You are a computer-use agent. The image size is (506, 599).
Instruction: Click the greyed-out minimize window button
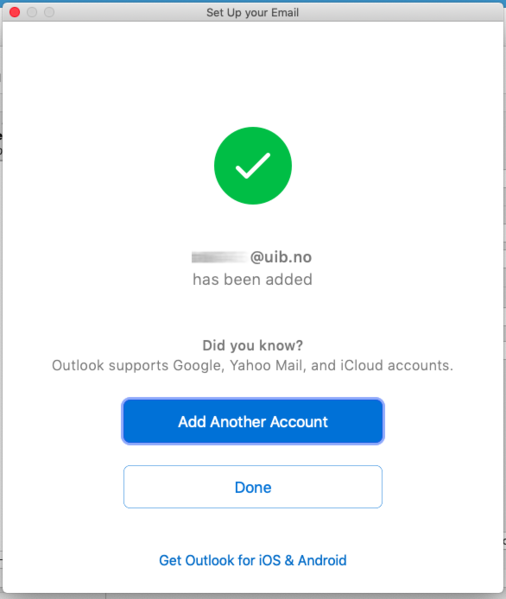(32, 12)
